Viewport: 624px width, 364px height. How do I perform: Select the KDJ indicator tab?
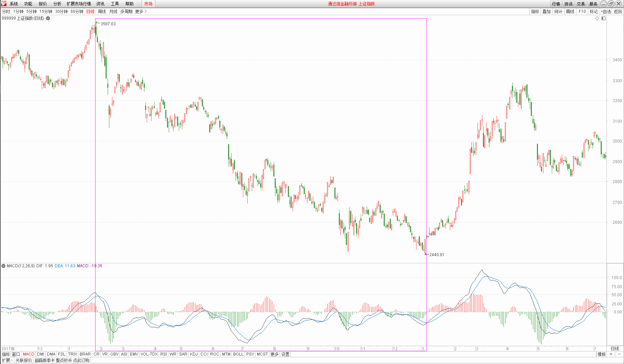(194, 354)
